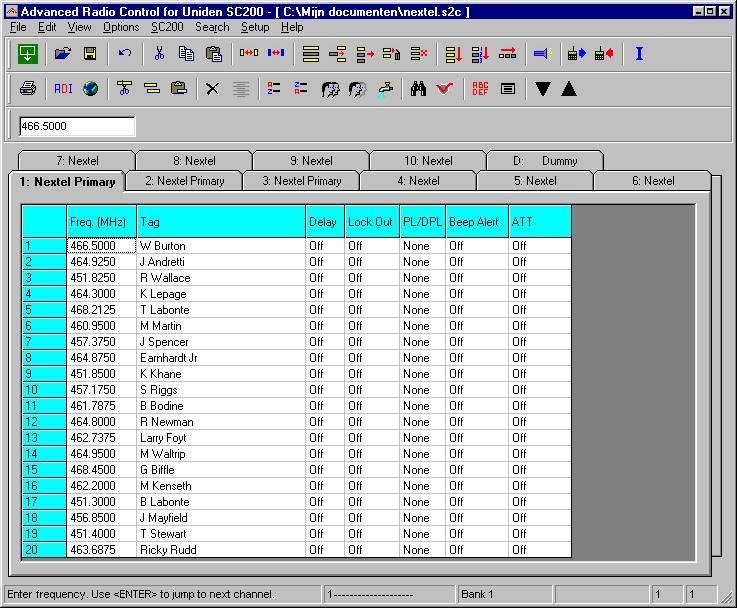The width and height of the screenshot is (737, 608).
Task: Click the globe icon
Action: (90, 88)
